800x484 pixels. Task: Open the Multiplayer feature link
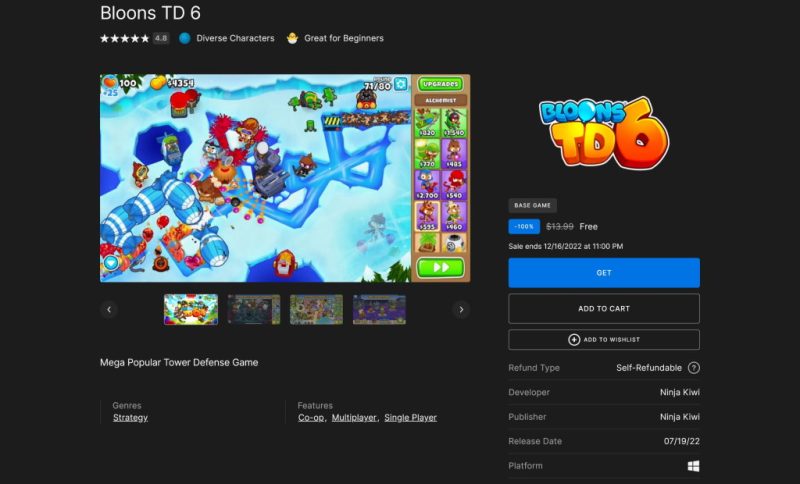[x=354, y=418]
